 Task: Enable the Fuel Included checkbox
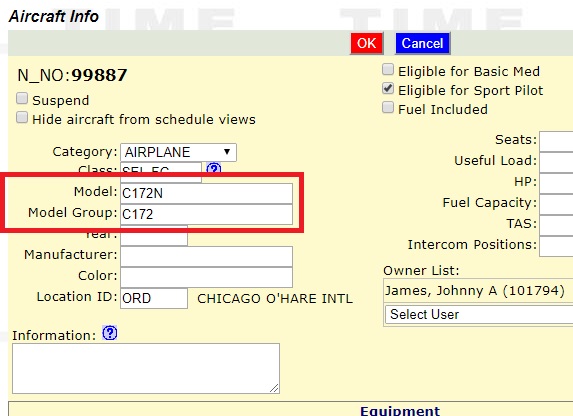388,108
